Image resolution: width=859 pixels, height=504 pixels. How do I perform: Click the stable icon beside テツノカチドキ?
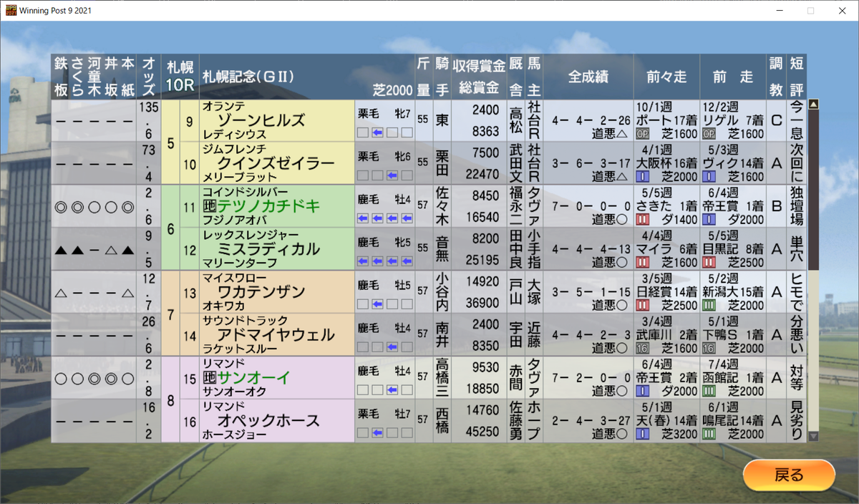pos(210,206)
